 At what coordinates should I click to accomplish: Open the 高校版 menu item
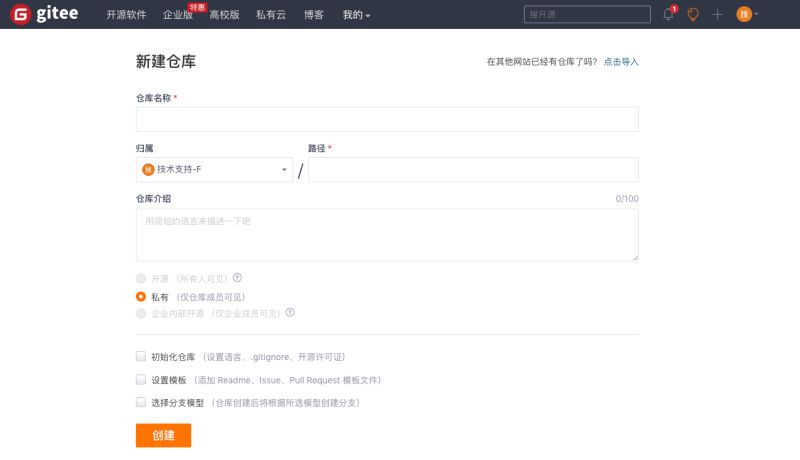click(224, 15)
